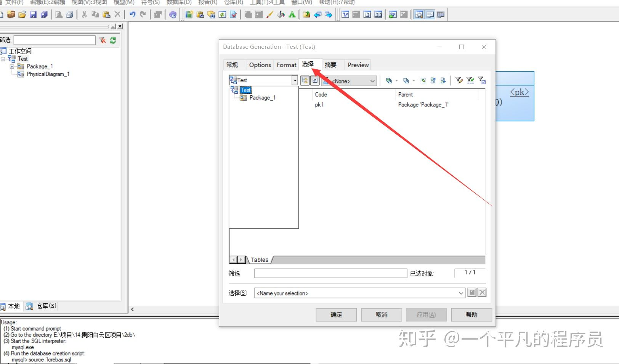This screenshot has width=619, height=364.
Task: Select the pk1 table row
Action: [x=393, y=104]
